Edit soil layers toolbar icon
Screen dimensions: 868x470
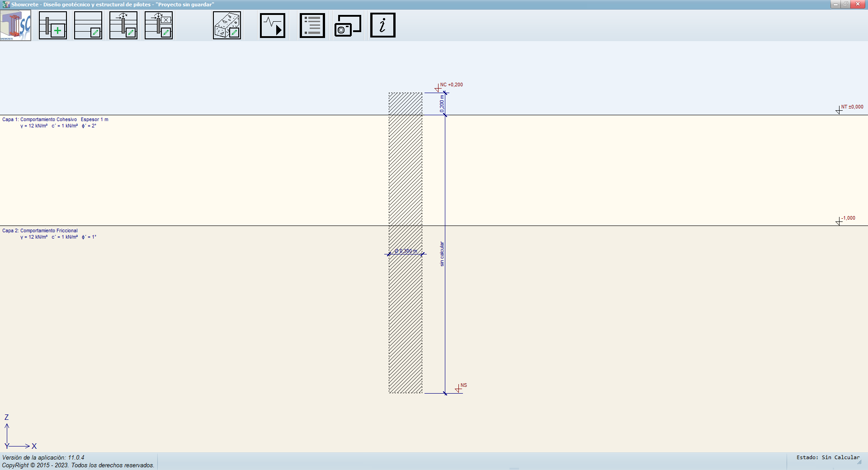coord(88,26)
